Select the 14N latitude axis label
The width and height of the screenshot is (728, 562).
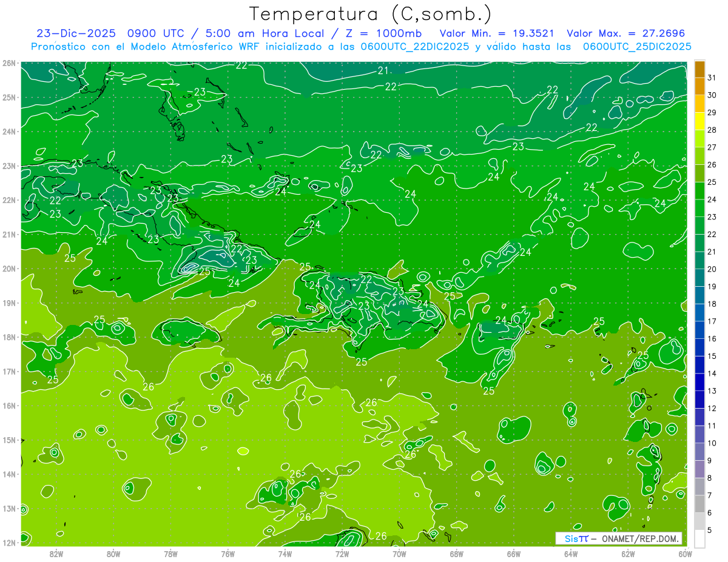point(9,474)
